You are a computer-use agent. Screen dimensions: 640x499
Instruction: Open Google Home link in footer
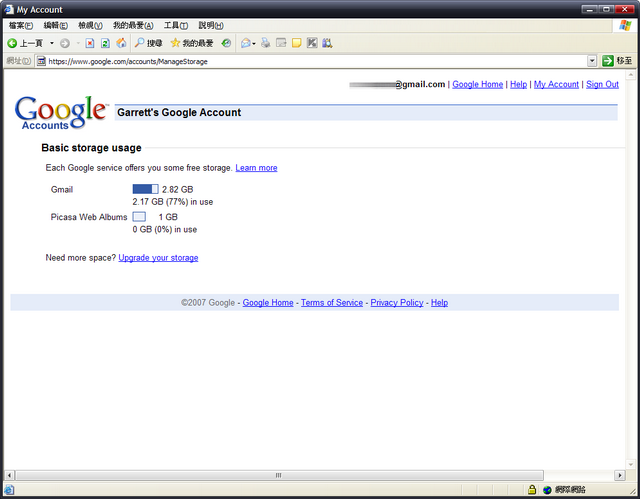point(268,303)
